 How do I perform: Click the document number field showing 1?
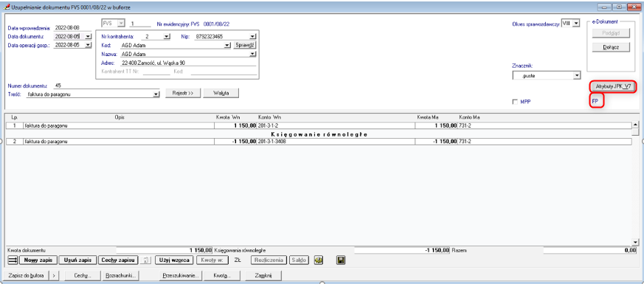click(x=139, y=24)
